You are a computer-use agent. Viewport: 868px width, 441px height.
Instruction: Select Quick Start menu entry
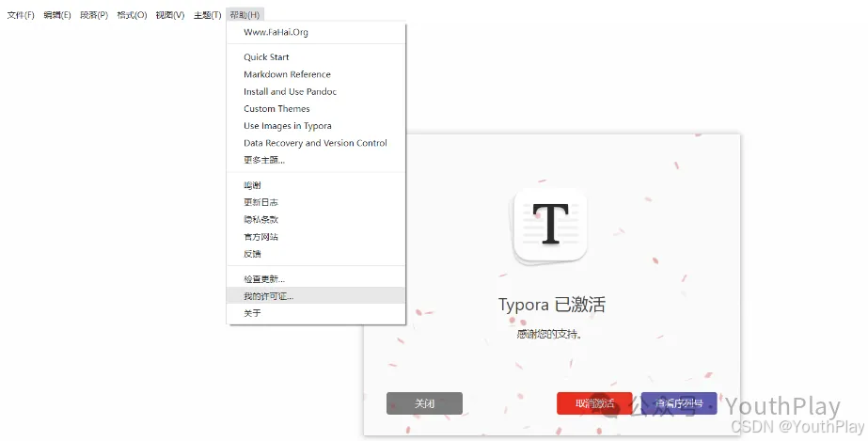[x=316, y=57]
